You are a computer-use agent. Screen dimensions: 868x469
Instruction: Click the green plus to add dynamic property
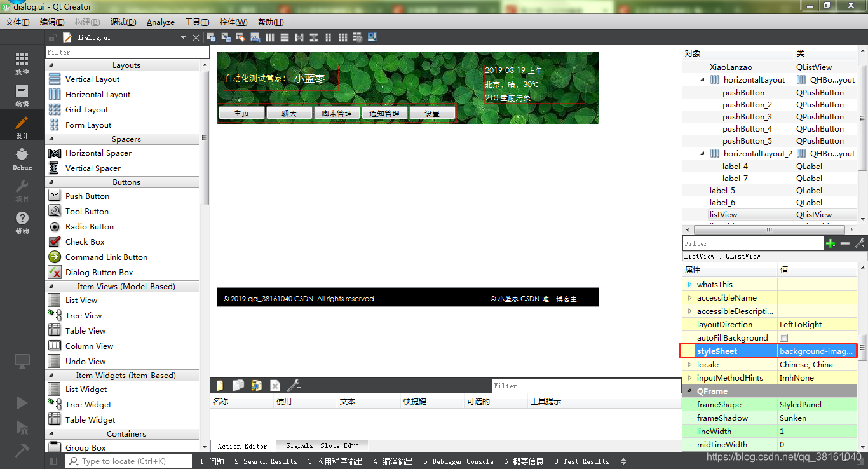pyautogui.click(x=831, y=243)
